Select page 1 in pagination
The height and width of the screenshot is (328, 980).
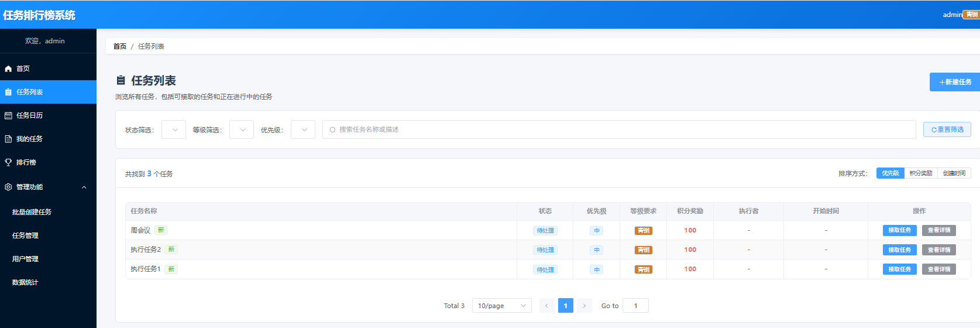click(566, 306)
